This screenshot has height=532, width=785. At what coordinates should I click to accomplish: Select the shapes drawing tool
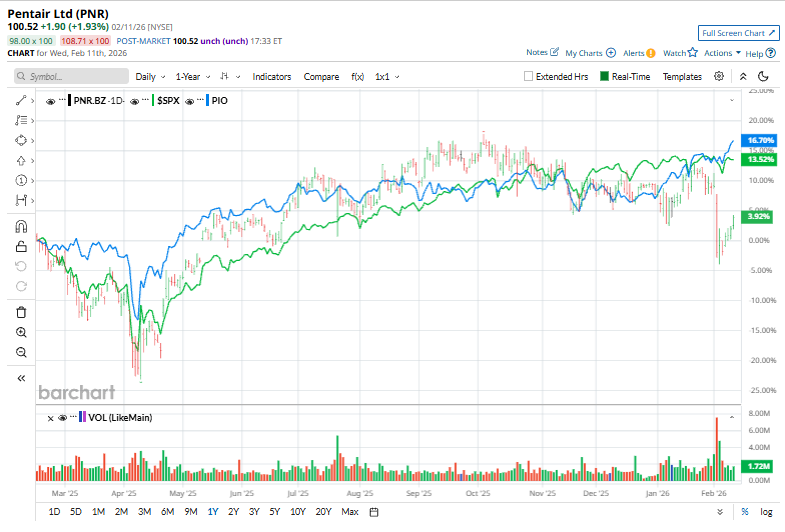[21, 141]
